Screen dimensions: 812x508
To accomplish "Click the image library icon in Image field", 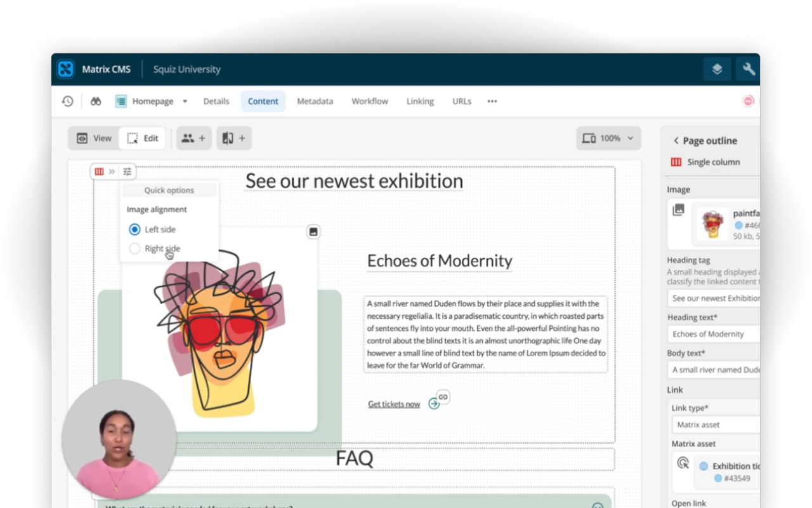I will pos(678,210).
